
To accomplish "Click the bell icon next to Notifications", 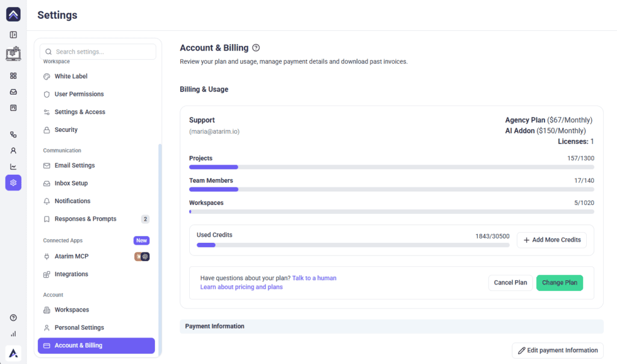I will coord(46,201).
